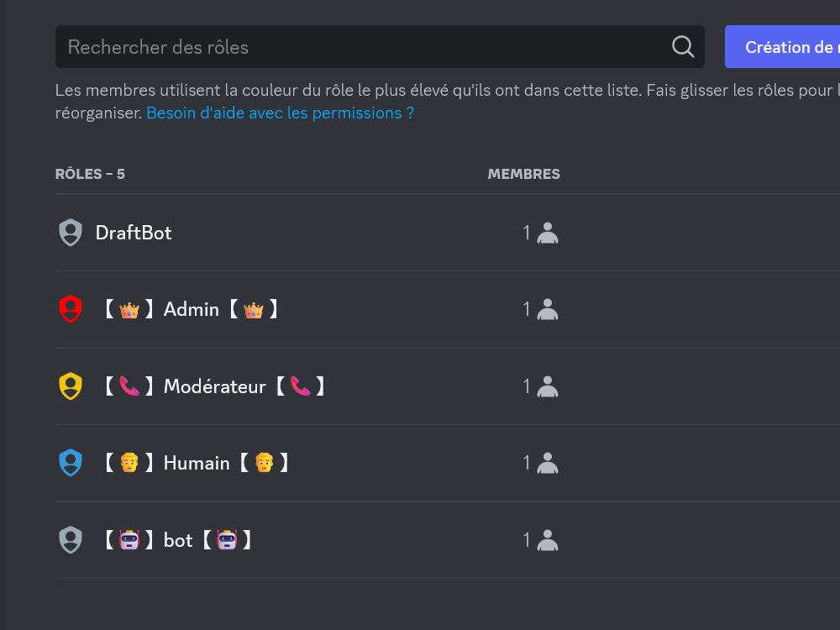The width and height of the screenshot is (840, 630).
Task: Click the yellow Modérateur role shield icon
Action: (x=71, y=386)
